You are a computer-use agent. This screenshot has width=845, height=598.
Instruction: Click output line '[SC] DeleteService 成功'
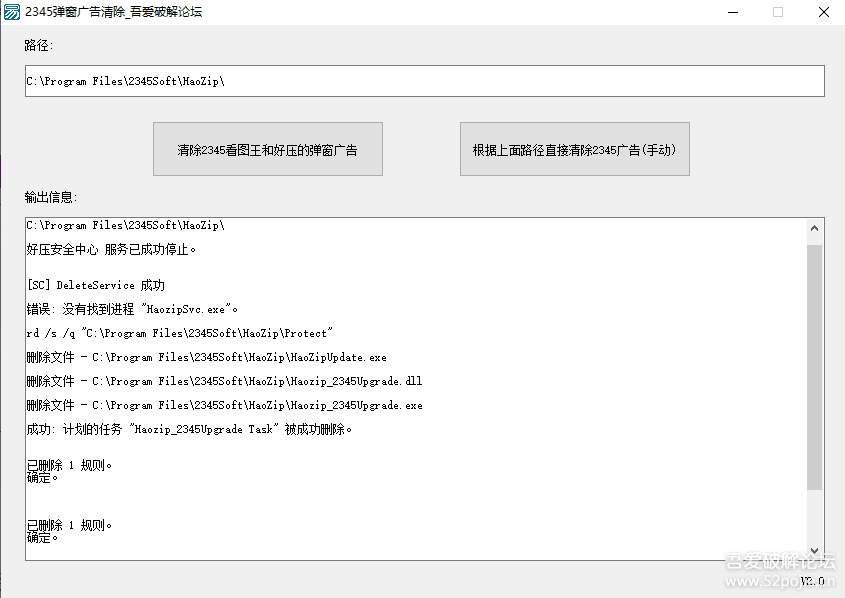coord(96,285)
